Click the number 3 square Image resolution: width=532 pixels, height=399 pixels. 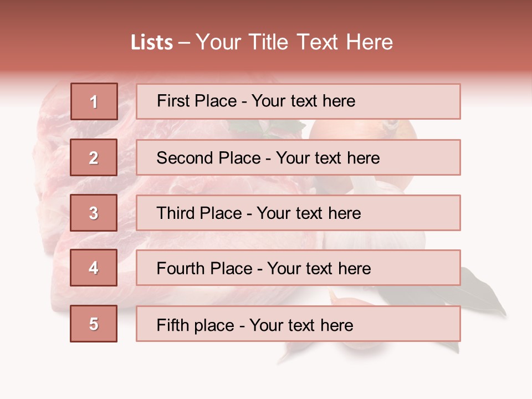(x=94, y=213)
